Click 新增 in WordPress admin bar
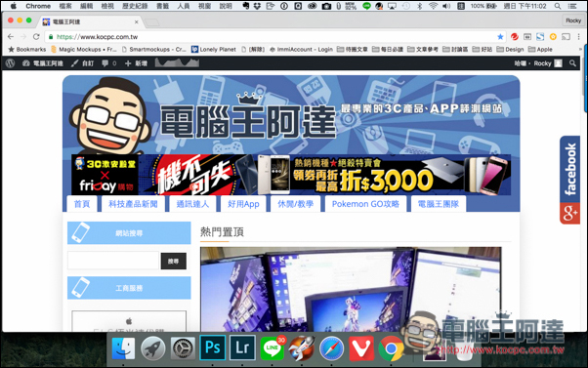588x368 pixels. click(136, 63)
